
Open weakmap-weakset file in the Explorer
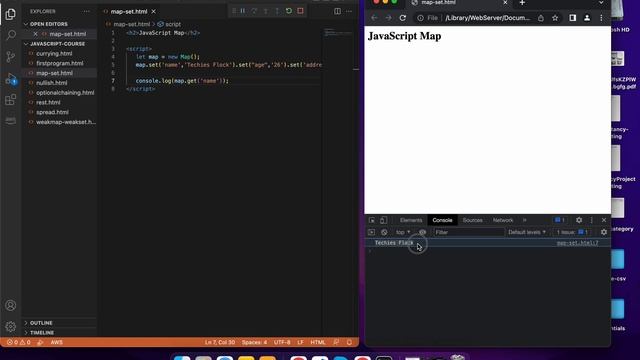[x=66, y=122]
